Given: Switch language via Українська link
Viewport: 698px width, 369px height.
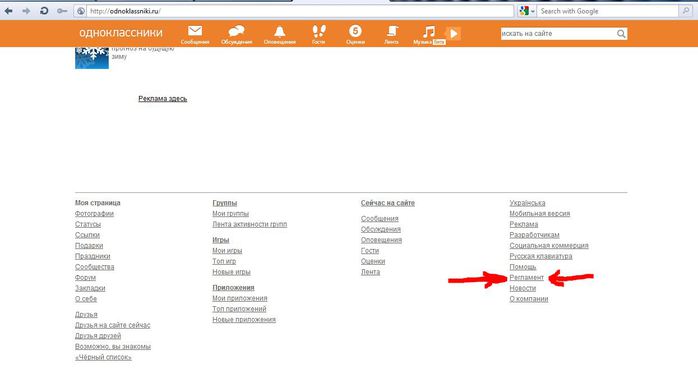Looking at the screenshot, I should pyautogui.click(x=528, y=203).
